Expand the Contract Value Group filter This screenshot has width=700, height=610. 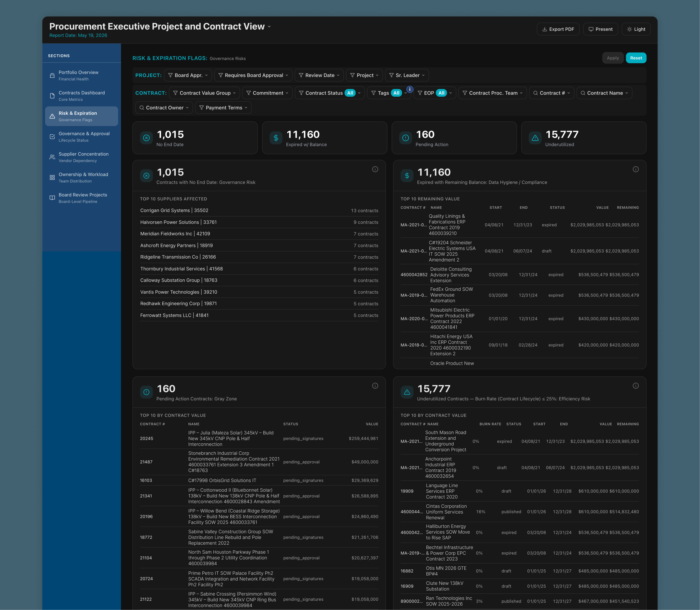(205, 93)
